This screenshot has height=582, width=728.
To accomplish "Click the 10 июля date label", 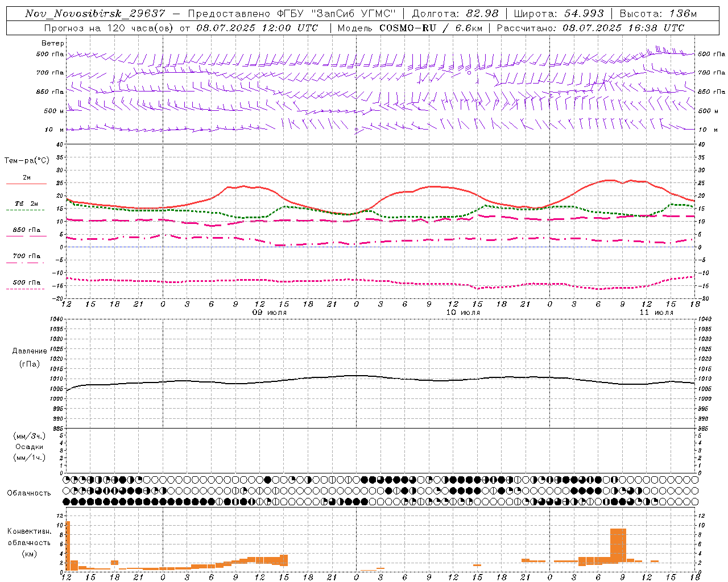I will 463,313.
